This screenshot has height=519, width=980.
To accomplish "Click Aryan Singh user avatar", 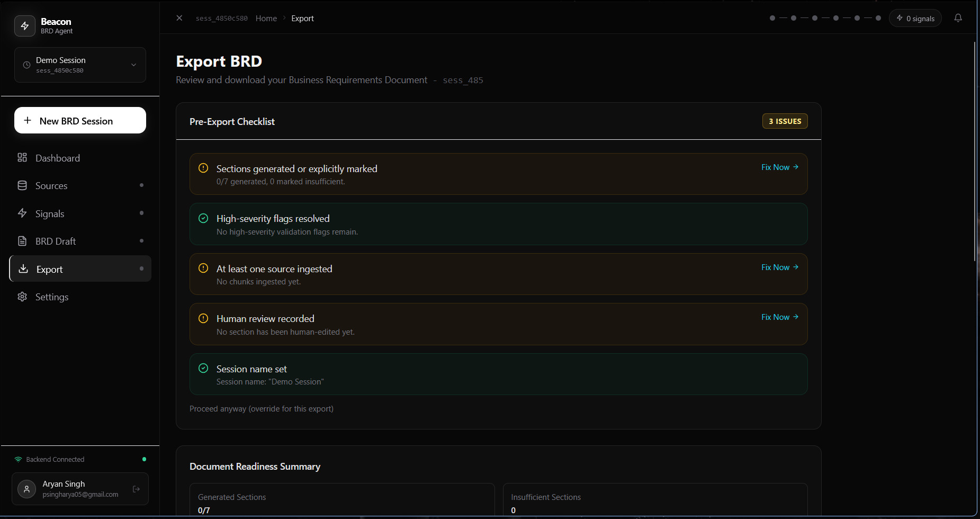I will tap(27, 489).
